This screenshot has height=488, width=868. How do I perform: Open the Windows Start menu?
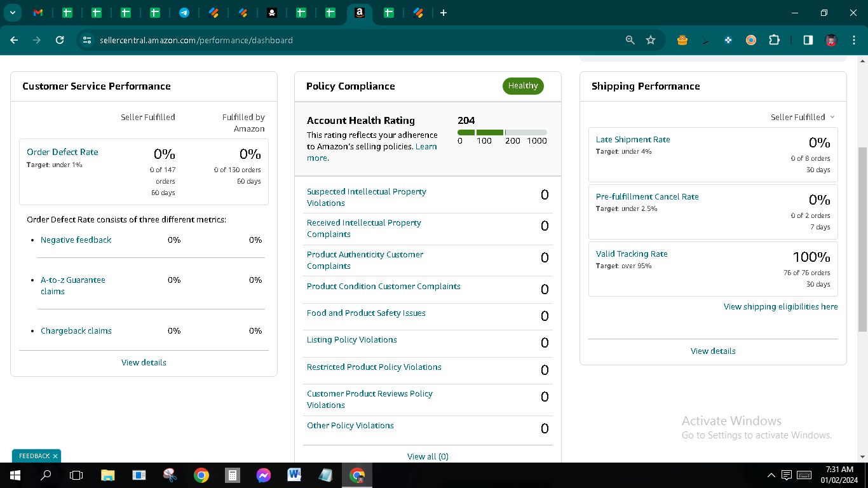coord(15,475)
